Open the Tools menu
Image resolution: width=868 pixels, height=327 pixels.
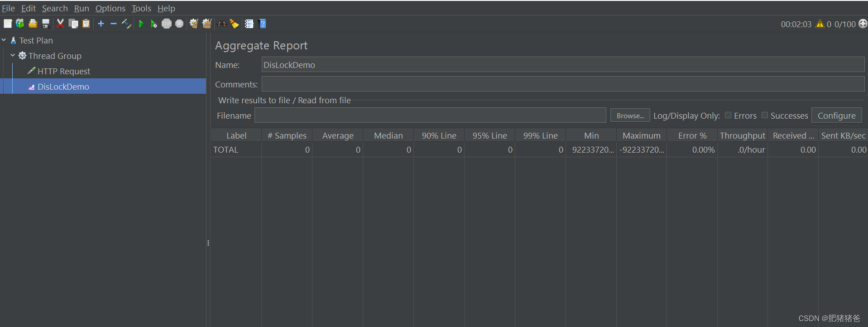click(x=141, y=9)
